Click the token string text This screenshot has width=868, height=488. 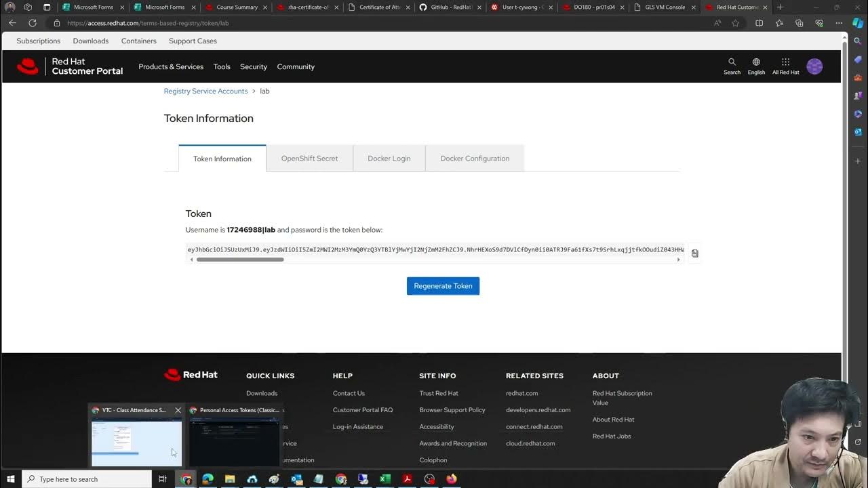pyautogui.click(x=435, y=250)
